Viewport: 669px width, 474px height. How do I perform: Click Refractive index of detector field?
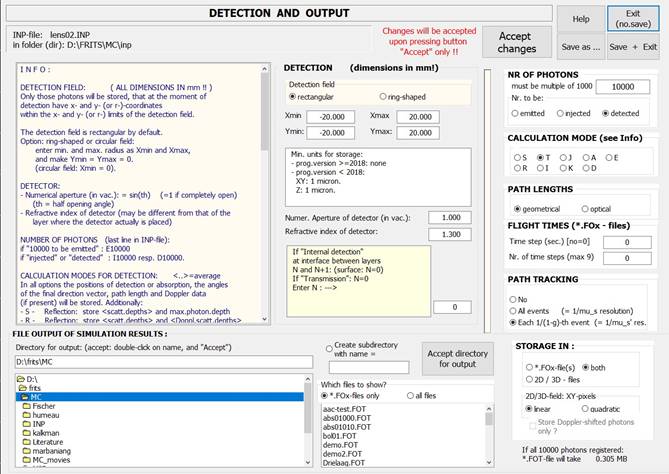(x=450, y=234)
